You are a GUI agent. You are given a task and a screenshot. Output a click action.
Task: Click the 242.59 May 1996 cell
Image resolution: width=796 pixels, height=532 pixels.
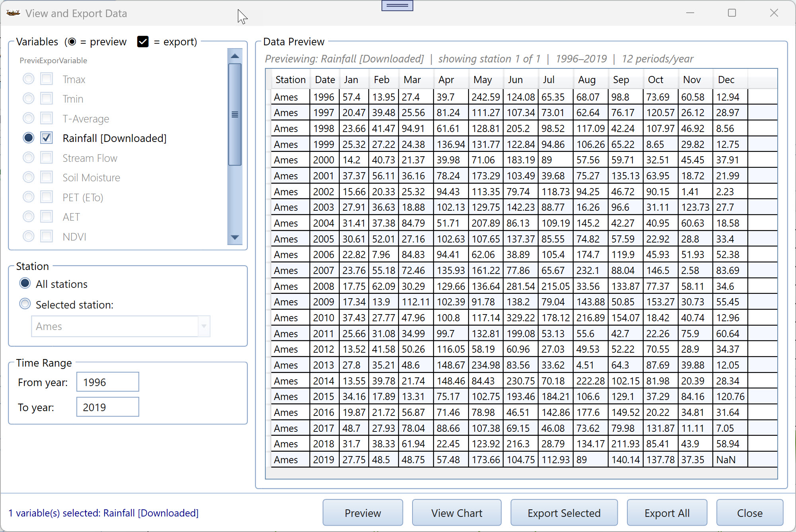point(486,97)
